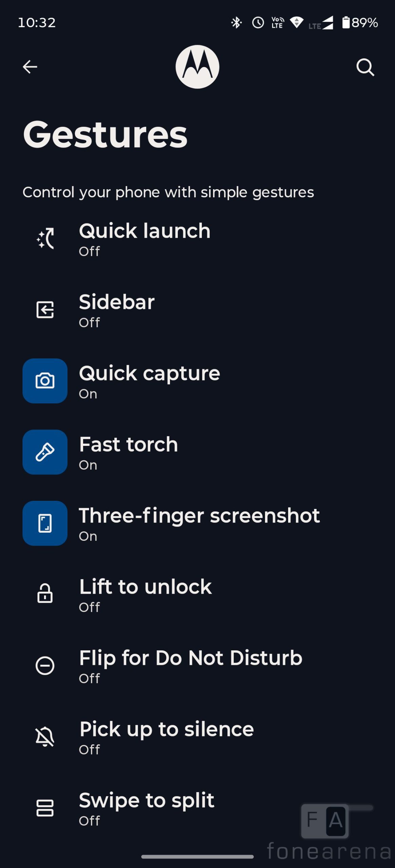This screenshot has width=395, height=868.
Task: Tap the Three-finger screenshot icon
Action: click(45, 523)
